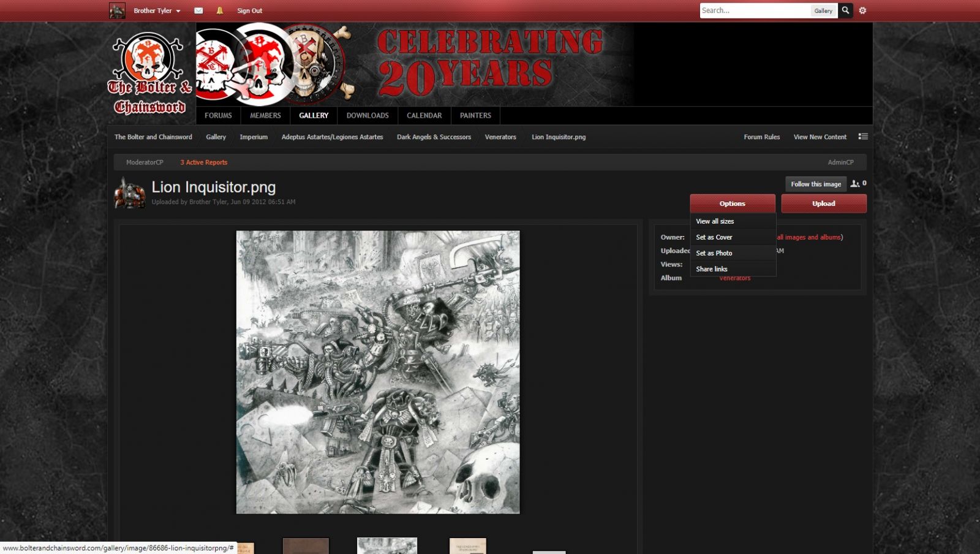
Task: Select 'Set as Cover' from Options menu
Action: (714, 237)
